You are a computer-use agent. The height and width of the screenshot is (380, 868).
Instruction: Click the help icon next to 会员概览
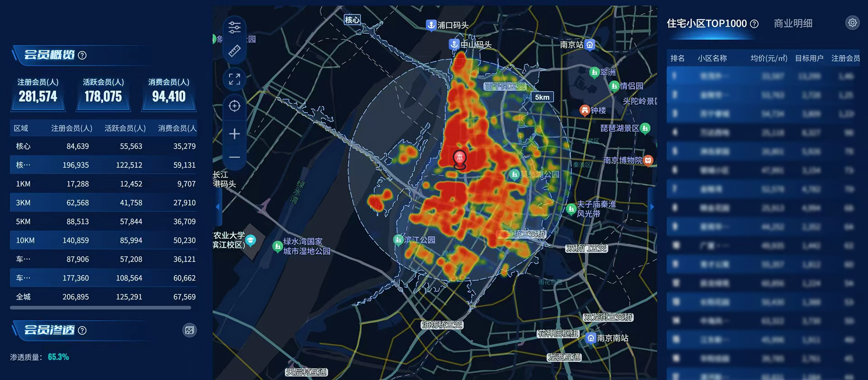82,55
